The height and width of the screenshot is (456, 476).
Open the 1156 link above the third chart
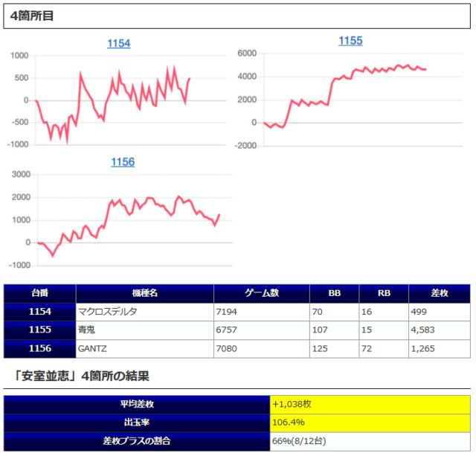pos(123,162)
